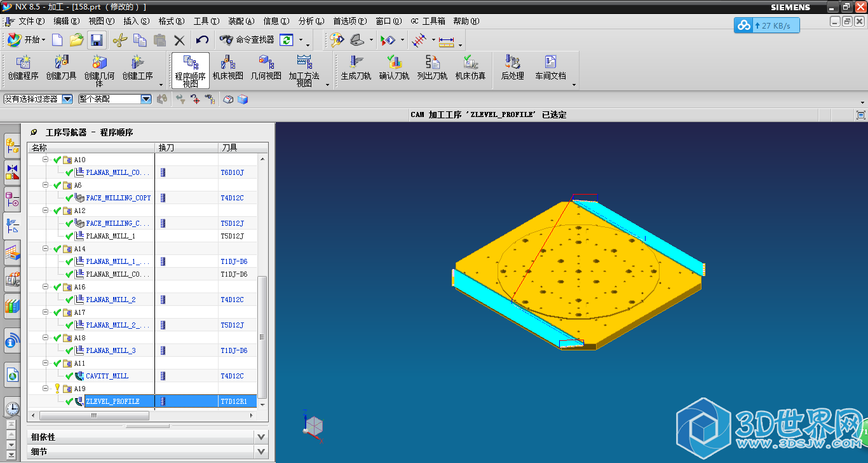Open 车间文档 shop documentation
The height and width of the screenshot is (463, 868).
550,67
